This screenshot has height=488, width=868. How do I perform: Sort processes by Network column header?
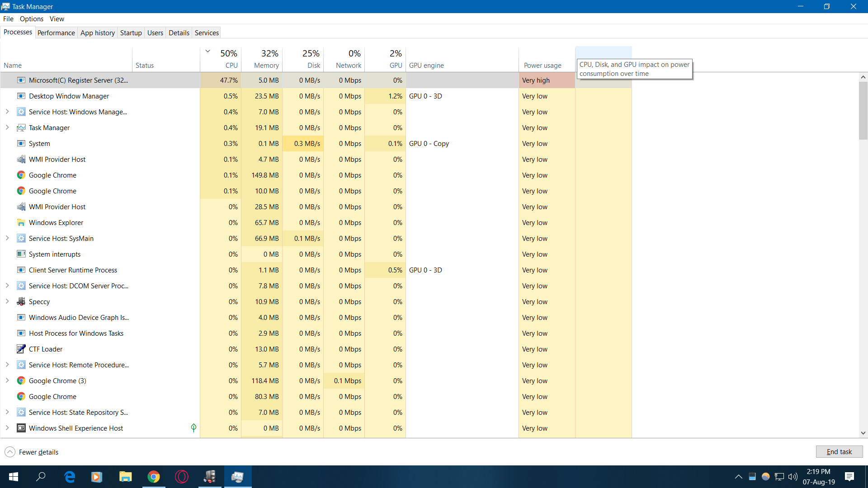(x=344, y=59)
